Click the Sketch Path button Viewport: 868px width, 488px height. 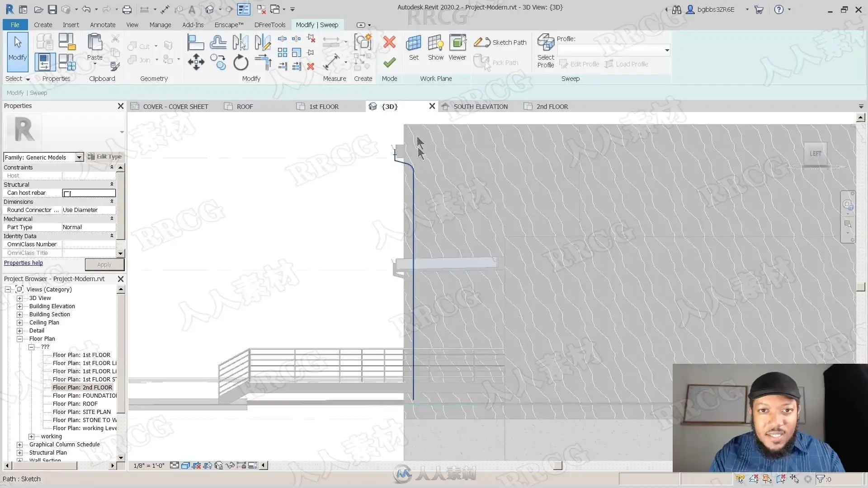500,42
